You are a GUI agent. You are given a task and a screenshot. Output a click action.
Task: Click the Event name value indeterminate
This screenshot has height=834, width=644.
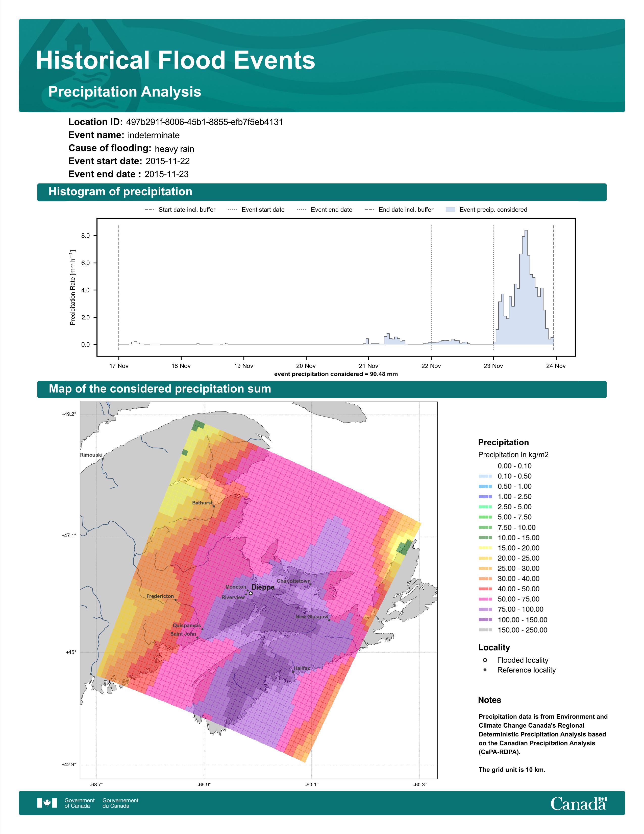tap(154, 135)
